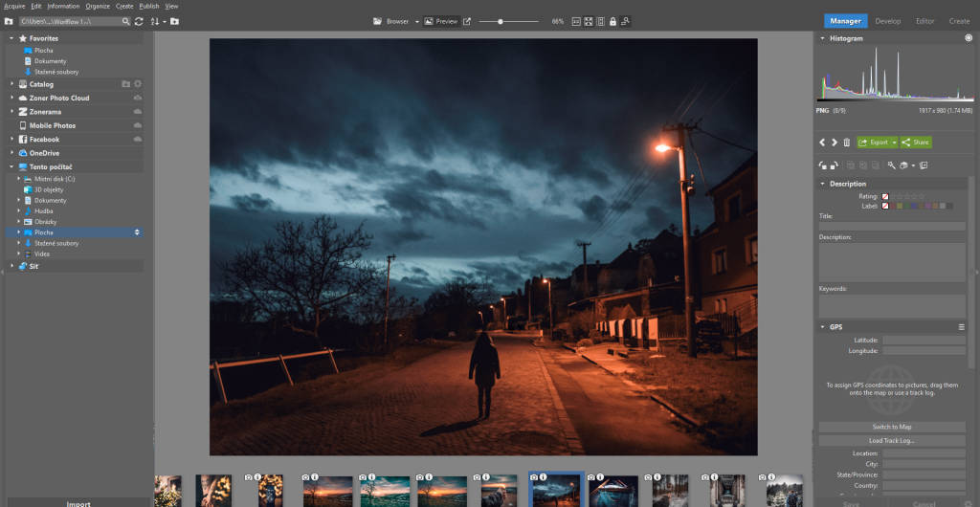The width and height of the screenshot is (980, 507).
Task: Click the Share button
Action: [916, 143]
